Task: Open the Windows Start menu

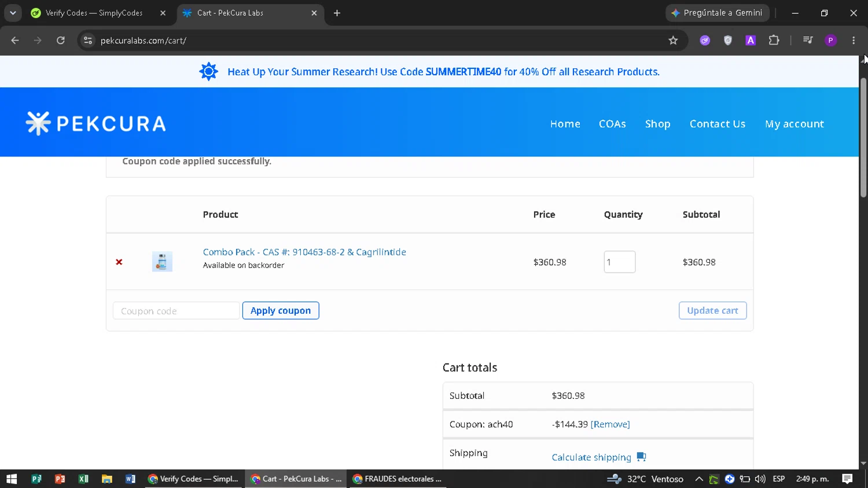Action: click(12, 479)
